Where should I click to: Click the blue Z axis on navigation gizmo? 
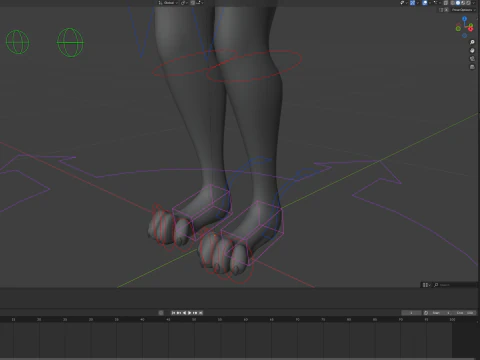pos(464,19)
